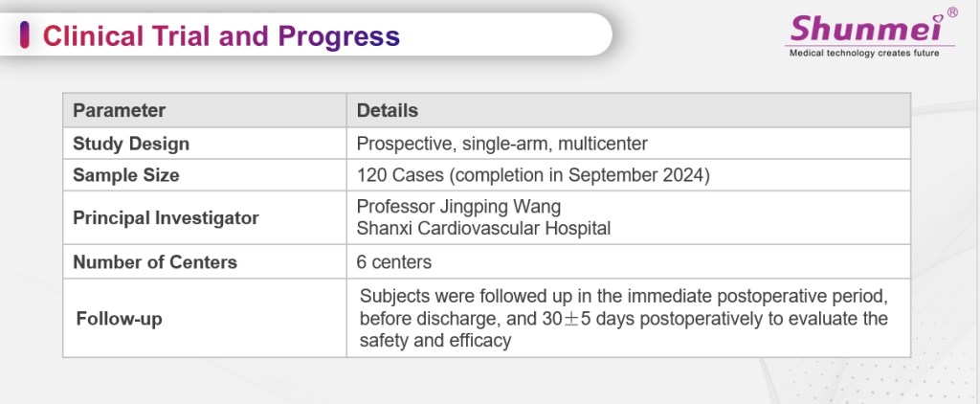Image resolution: width=980 pixels, height=404 pixels.
Task: Click the "Prospective, single-arm, multicenter" cell
Action: click(x=502, y=144)
